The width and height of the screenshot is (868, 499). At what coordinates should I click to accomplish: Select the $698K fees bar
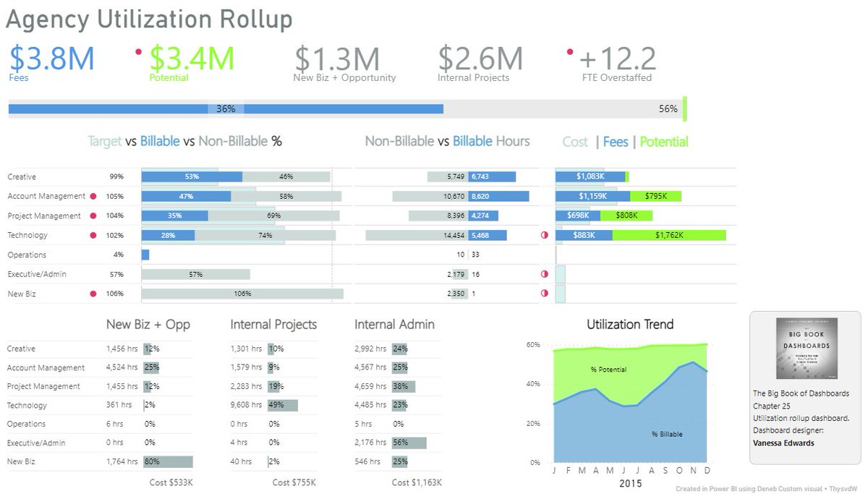pyautogui.click(x=578, y=216)
